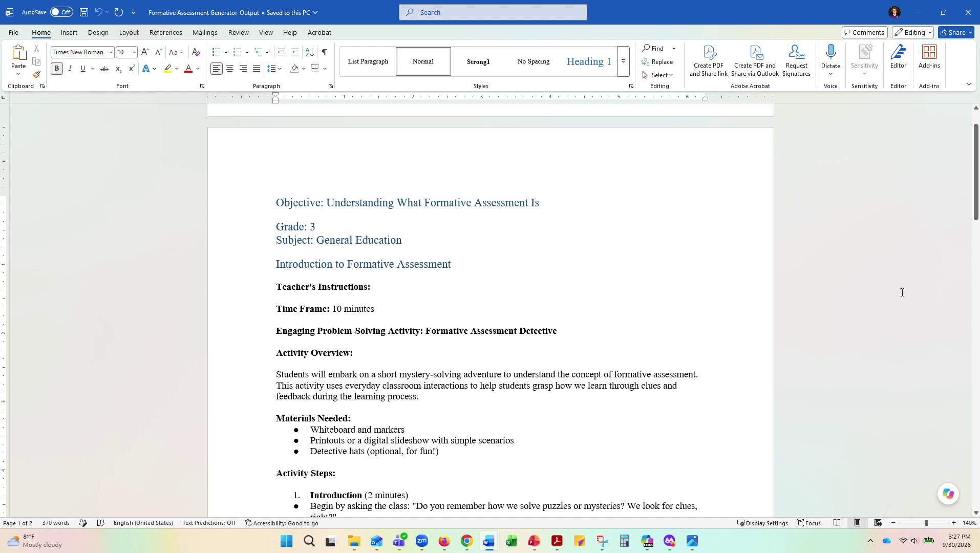Click Create PDF and Share link
Image resolution: width=980 pixels, height=553 pixels.
(x=709, y=60)
